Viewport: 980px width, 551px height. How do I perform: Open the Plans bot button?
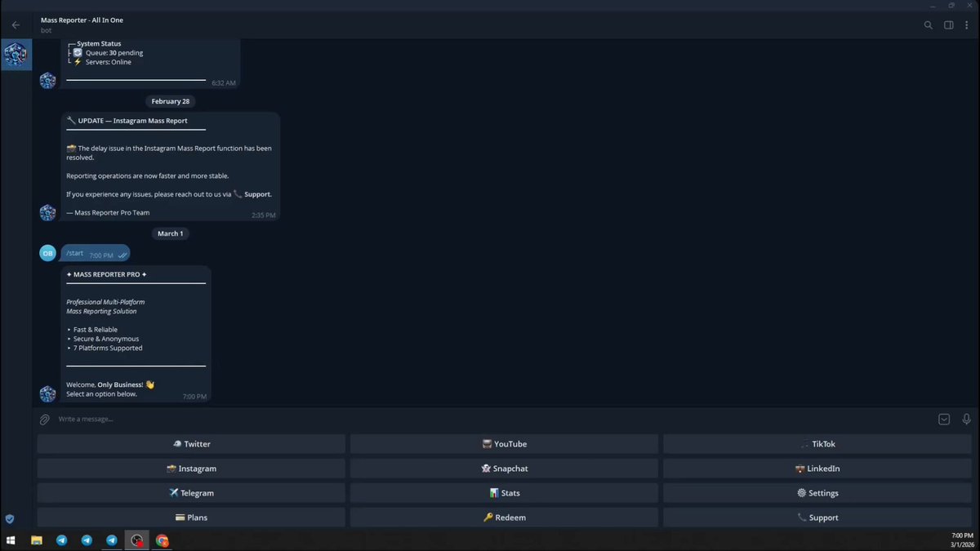191,518
